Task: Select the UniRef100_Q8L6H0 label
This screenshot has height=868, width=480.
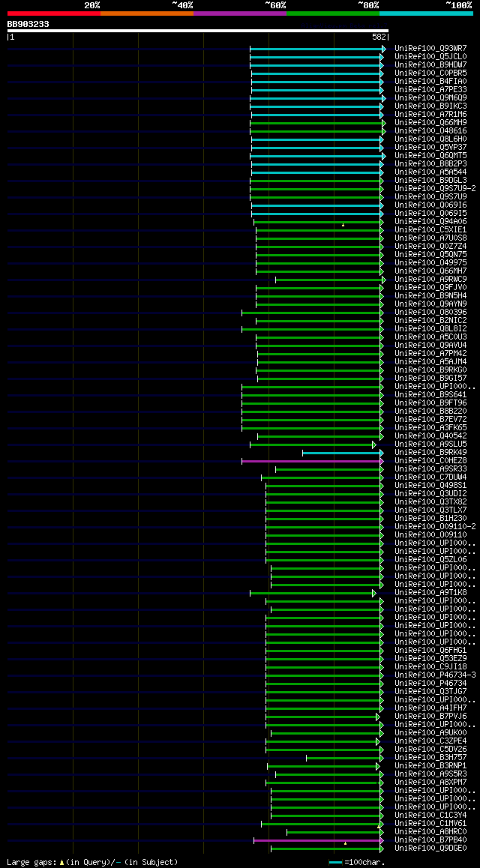Action: (x=430, y=139)
